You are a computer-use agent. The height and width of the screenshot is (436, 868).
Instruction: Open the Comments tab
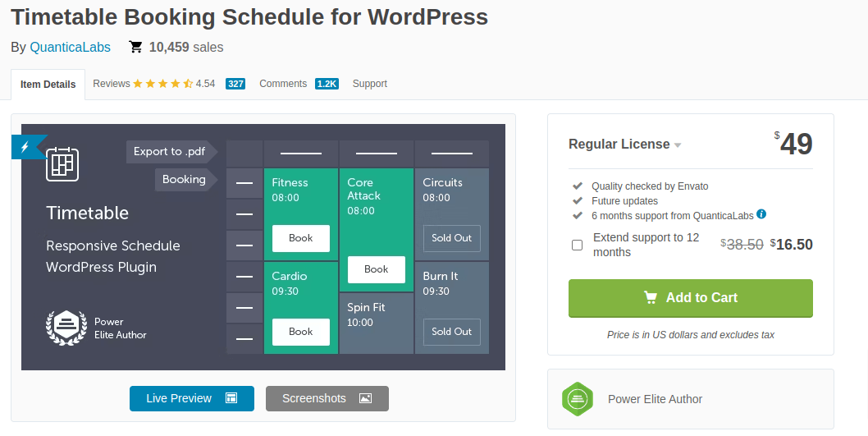[x=283, y=84]
